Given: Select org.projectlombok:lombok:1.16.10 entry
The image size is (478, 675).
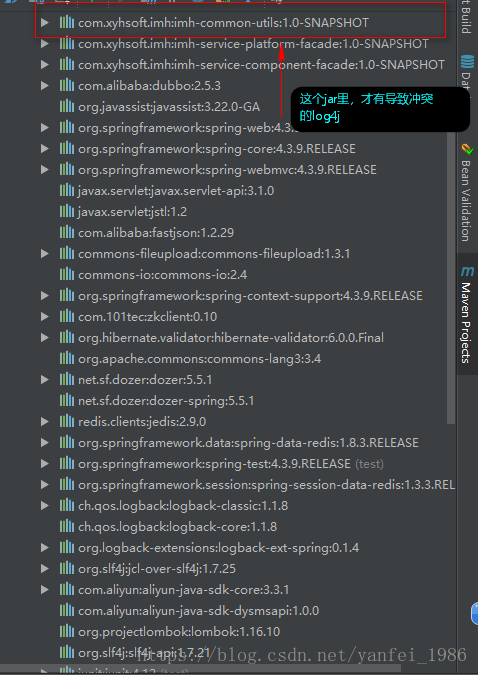Looking at the screenshot, I should [179, 632].
